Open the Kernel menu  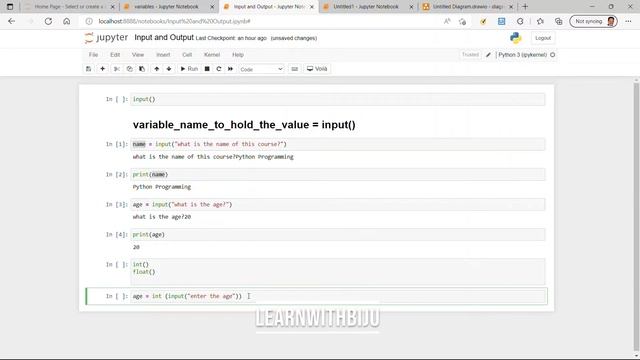[212, 55]
